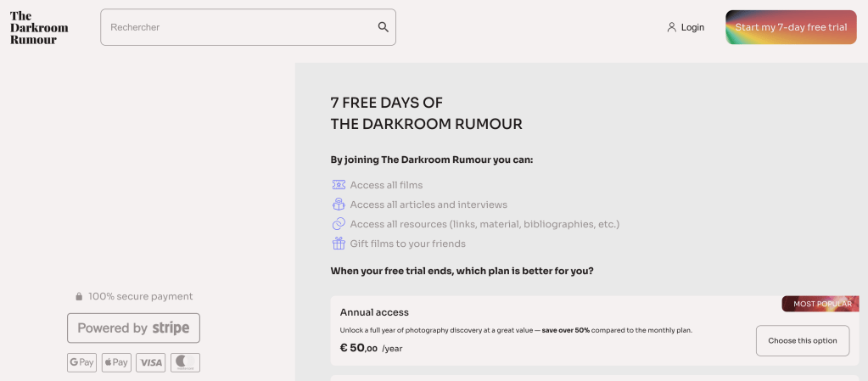Click the articles and interviews icon

coord(339,205)
